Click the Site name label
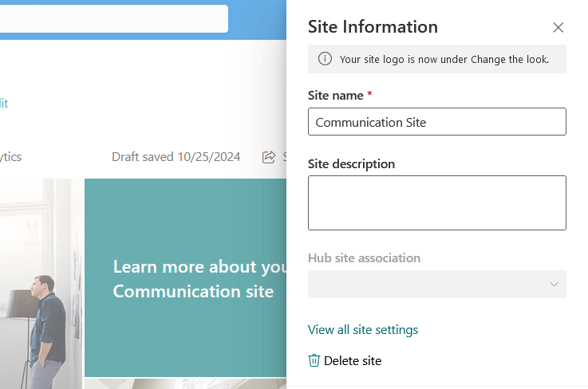Viewport: 588px width, 389px height. (x=336, y=96)
